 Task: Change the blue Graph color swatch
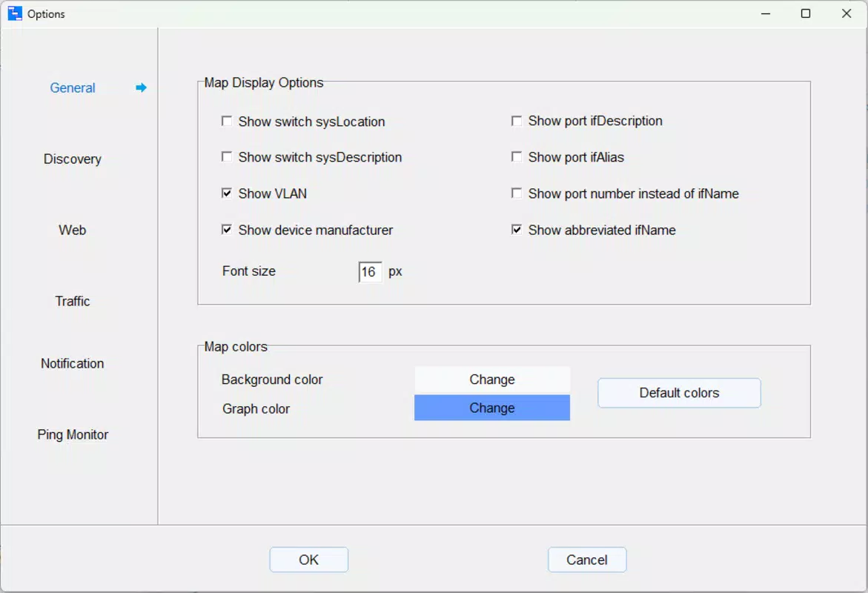click(492, 408)
